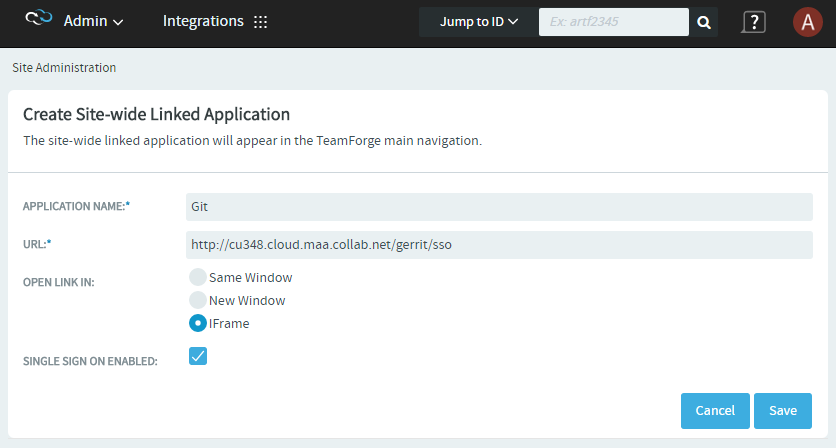
Task: Open the Integrations grid icon
Action: click(x=260, y=22)
